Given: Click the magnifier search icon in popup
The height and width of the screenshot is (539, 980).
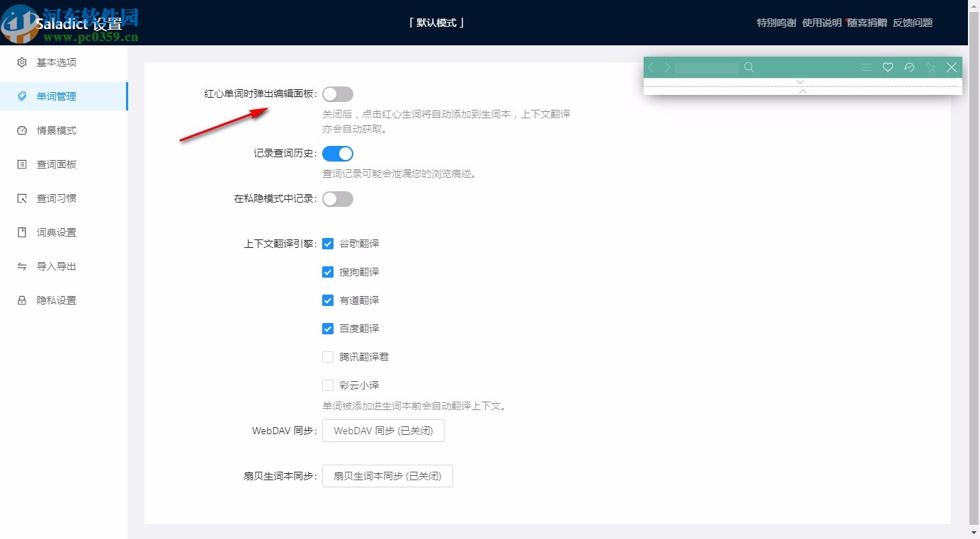Looking at the screenshot, I should (x=749, y=67).
